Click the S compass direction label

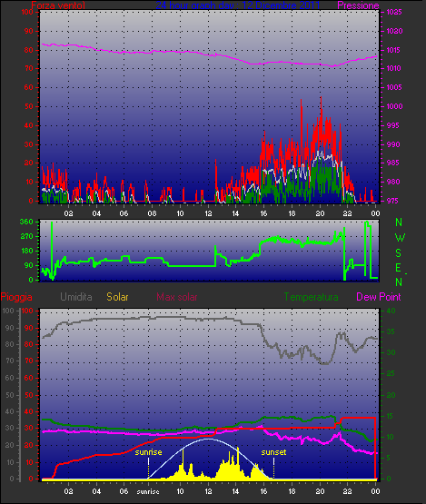(x=399, y=253)
